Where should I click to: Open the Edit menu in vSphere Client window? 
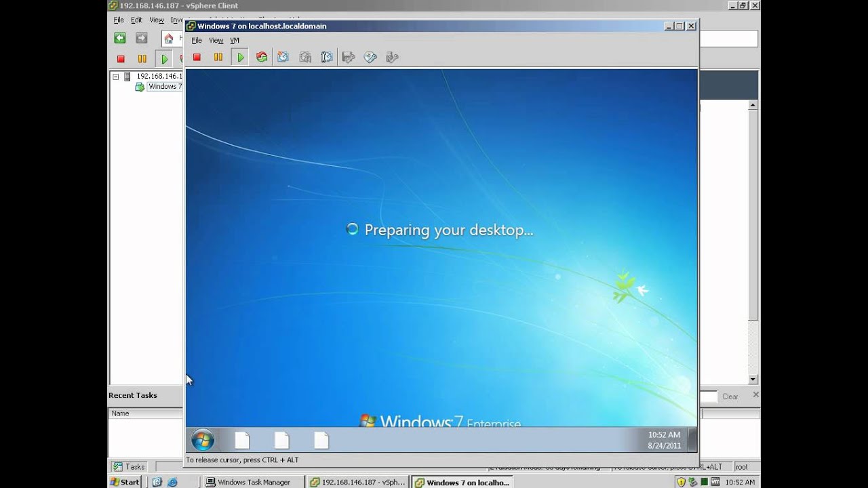click(136, 20)
